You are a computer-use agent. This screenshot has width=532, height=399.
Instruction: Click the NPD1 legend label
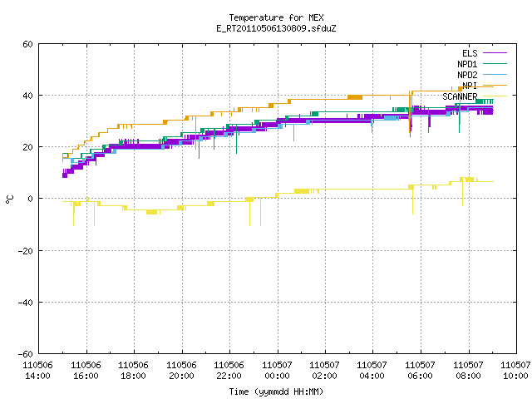467,64
